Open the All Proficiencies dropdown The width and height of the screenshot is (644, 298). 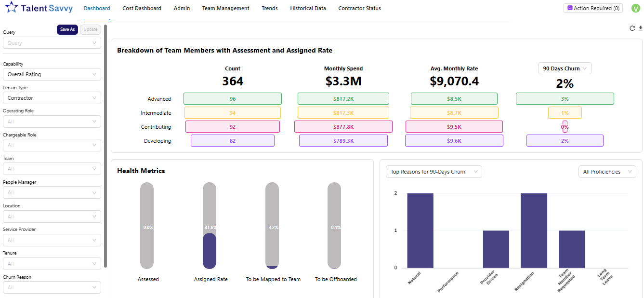coord(607,171)
